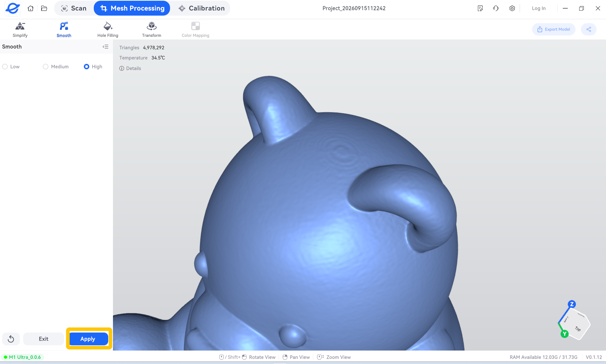Screen dimensions: 606x364
Task: Click the RAM Available status text
Action: [543, 357]
